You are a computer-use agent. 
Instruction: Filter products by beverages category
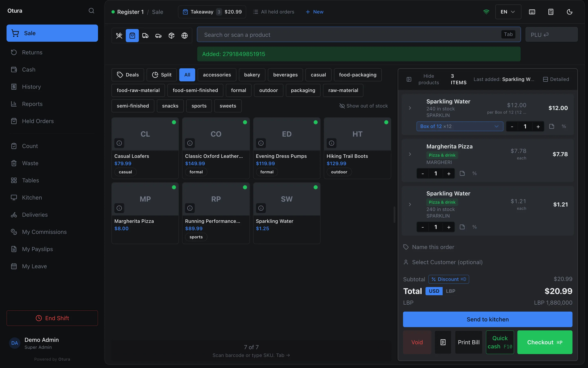point(285,75)
